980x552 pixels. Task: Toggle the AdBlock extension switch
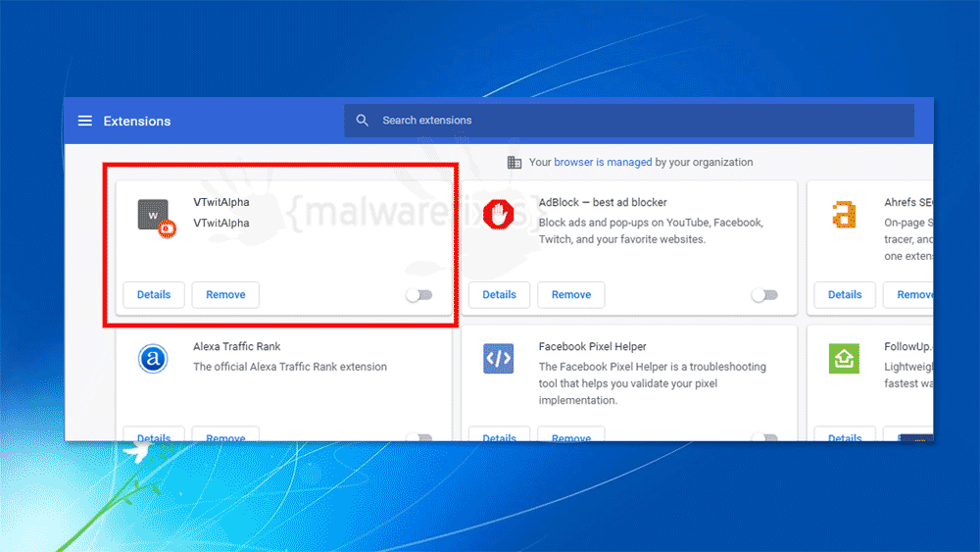pyautogui.click(x=764, y=295)
